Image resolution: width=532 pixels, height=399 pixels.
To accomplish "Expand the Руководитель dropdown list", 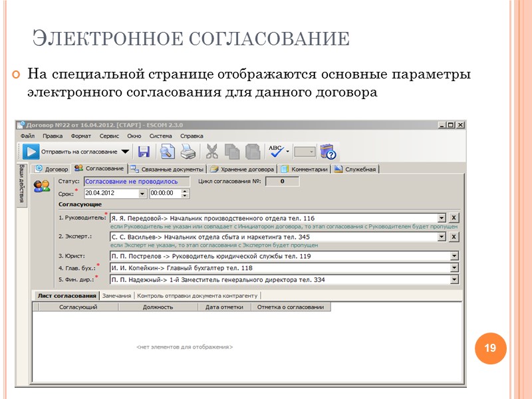I will click(442, 218).
